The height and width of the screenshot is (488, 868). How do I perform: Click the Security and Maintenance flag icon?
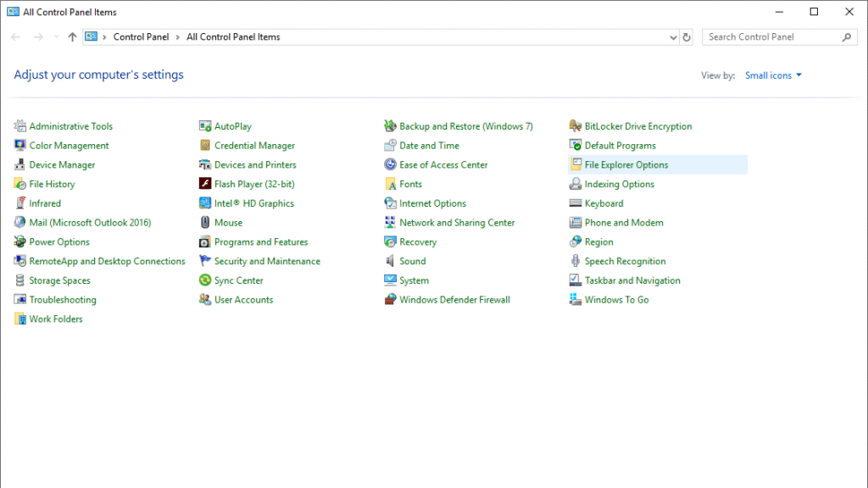(205, 261)
